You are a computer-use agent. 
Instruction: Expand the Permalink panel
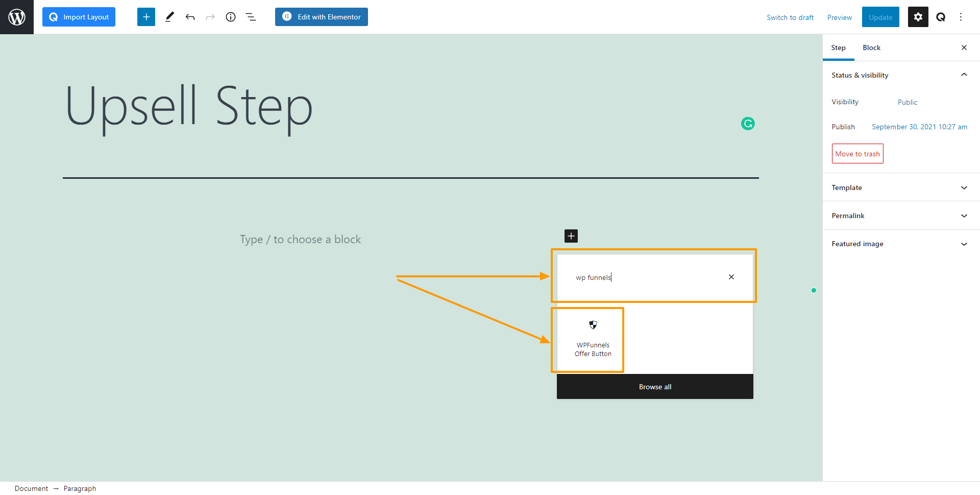click(901, 216)
